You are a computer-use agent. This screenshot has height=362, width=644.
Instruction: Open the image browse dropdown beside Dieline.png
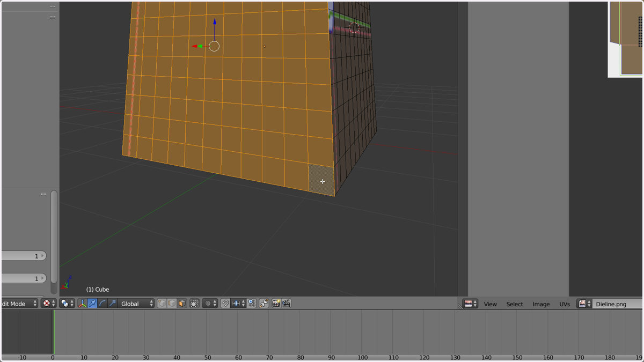tap(584, 304)
